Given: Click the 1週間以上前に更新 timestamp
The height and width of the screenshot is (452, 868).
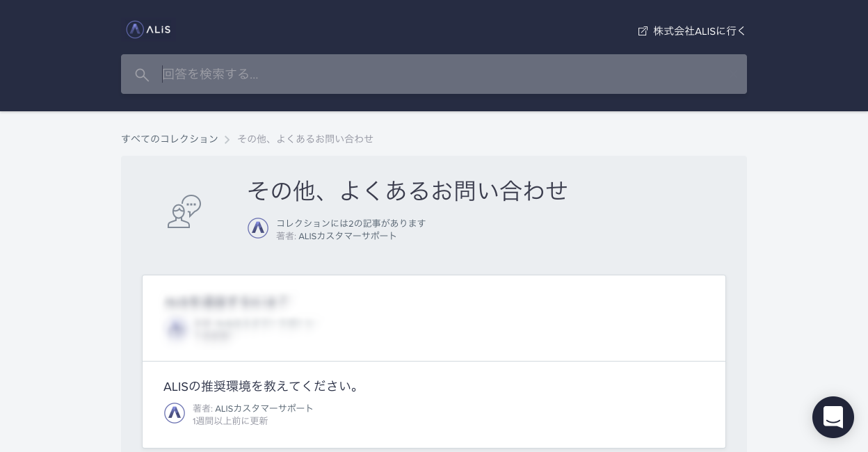Looking at the screenshot, I should click(230, 421).
